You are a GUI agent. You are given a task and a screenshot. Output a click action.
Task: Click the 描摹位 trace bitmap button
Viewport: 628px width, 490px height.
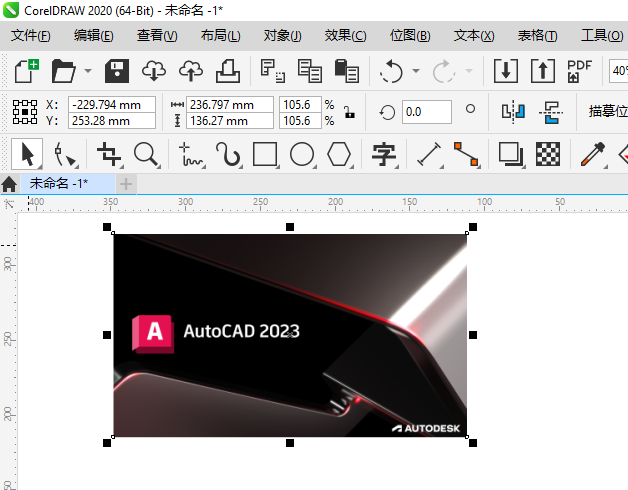click(x=607, y=111)
